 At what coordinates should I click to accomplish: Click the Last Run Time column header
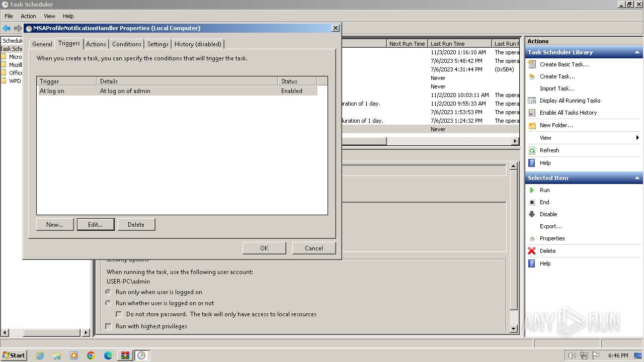(x=460, y=44)
